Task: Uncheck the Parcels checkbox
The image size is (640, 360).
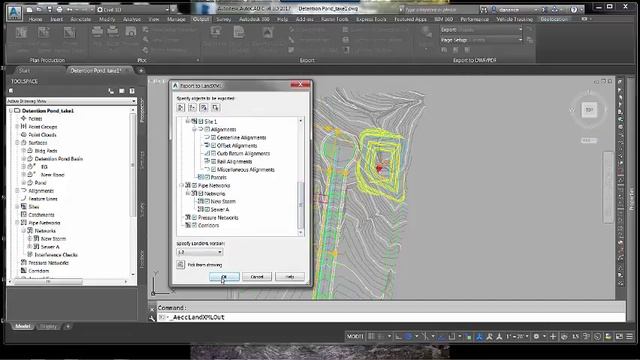Action: pos(207,177)
